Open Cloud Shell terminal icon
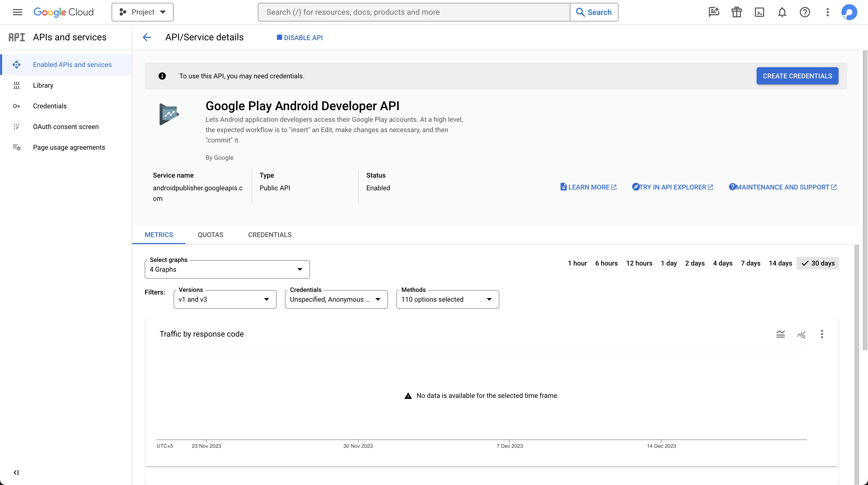Viewport: 868px width, 485px height. tap(759, 12)
